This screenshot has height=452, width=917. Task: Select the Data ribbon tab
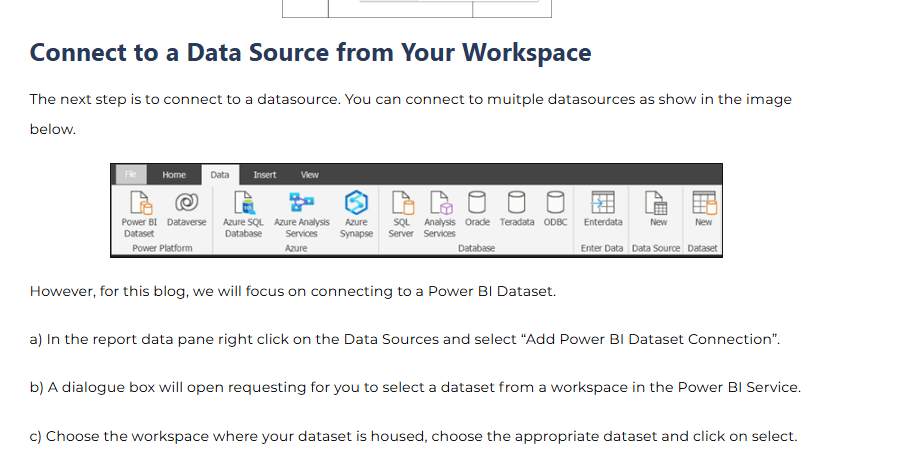coord(220,174)
